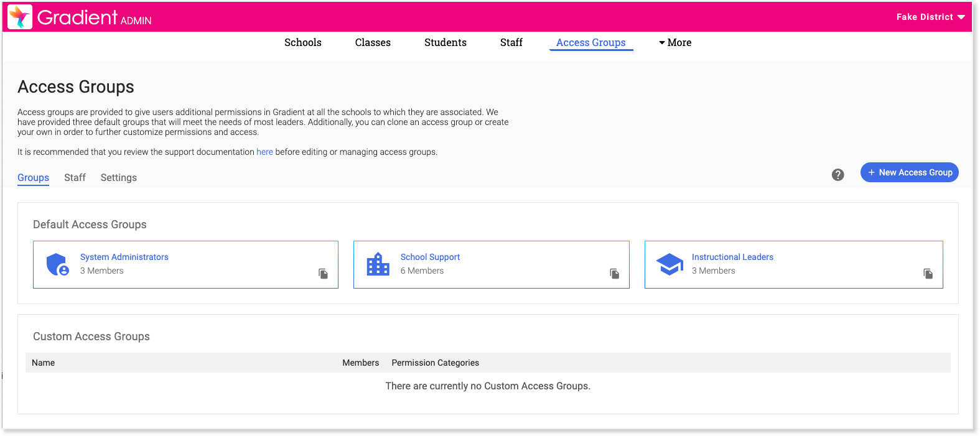Open the support documentation 'here' link

point(264,152)
